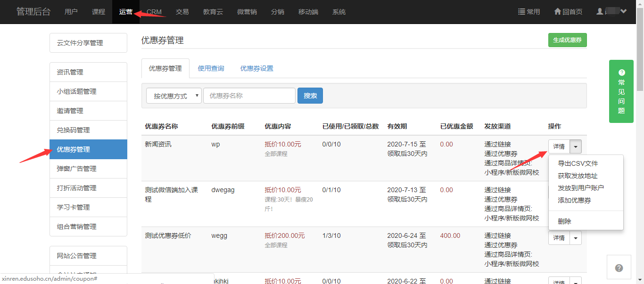Expand caret next to 测试优惠券低价 详情 button
The height and width of the screenshot is (284, 644).
(x=576, y=238)
